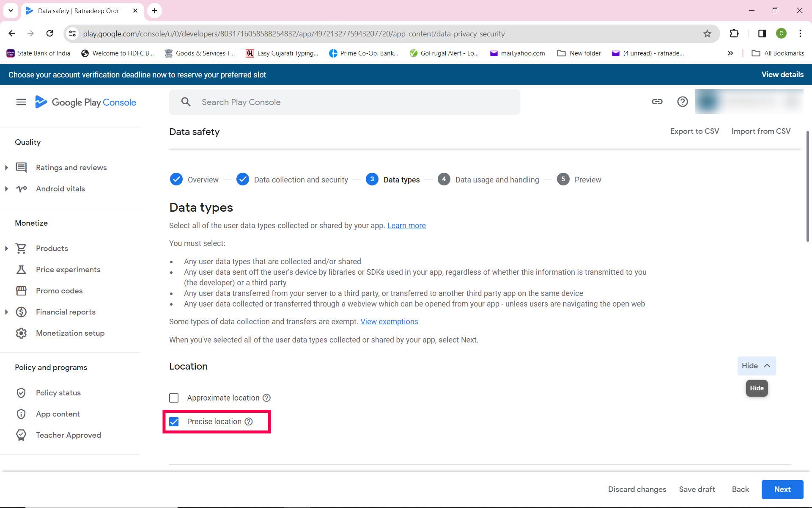Go to Data usage and handling step
Screen dimensions: 812x508
pyautogui.click(x=497, y=179)
